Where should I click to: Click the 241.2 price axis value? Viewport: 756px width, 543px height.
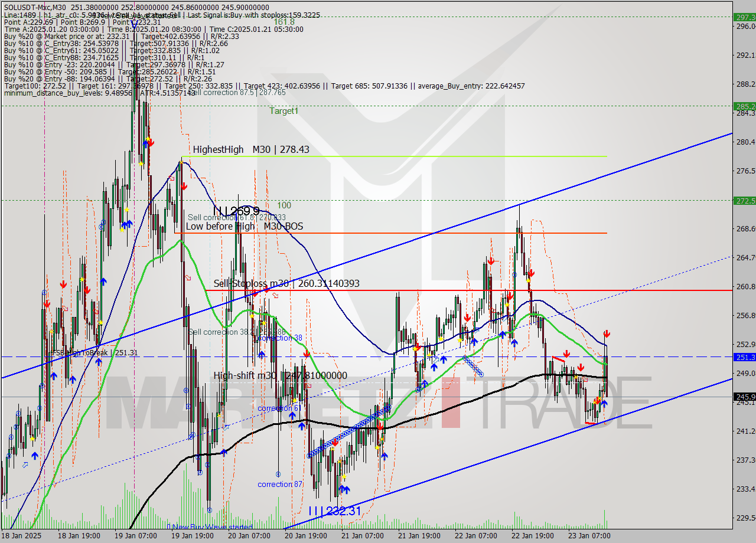(x=745, y=431)
